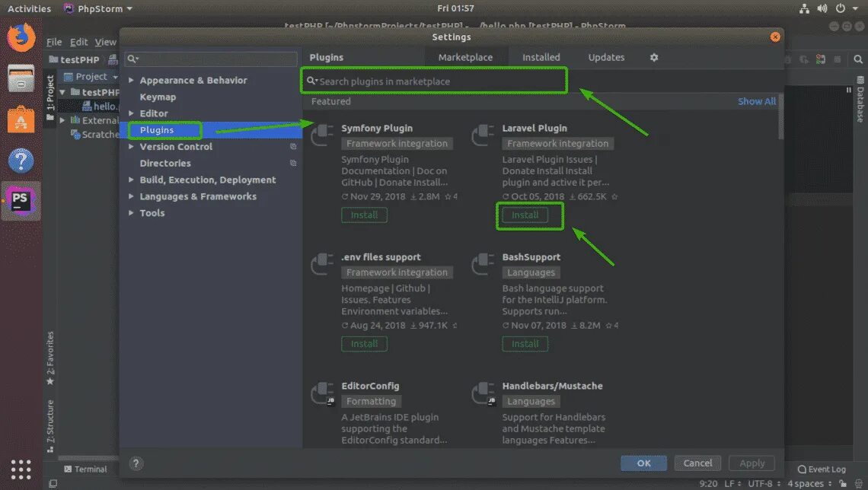868x490 pixels.
Task: Open the Show Applications grid
Action: (21, 469)
